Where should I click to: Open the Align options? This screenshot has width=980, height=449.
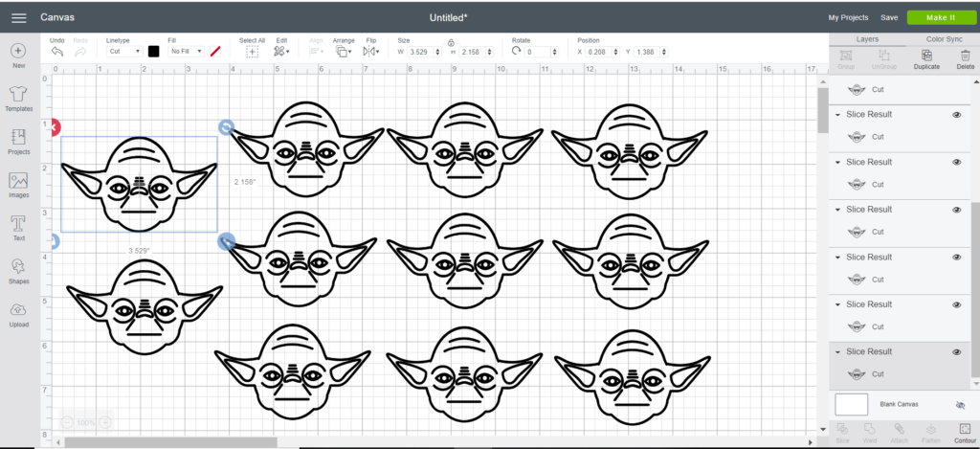click(316, 52)
